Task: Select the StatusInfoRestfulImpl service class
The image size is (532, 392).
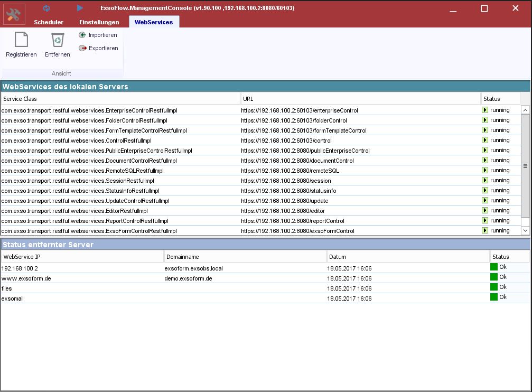Action: [80, 191]
